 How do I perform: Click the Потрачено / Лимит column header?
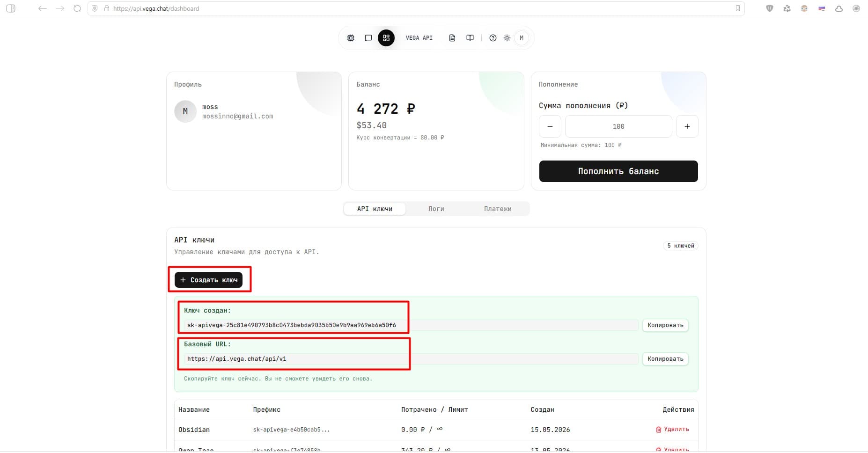coord(434,409)
